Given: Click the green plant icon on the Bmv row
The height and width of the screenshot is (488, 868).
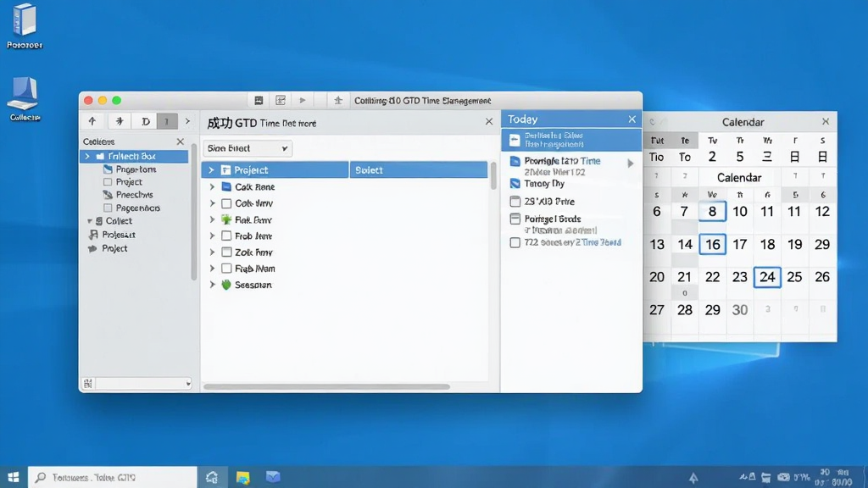Looking at the screenshot, I should coord(225,219).
